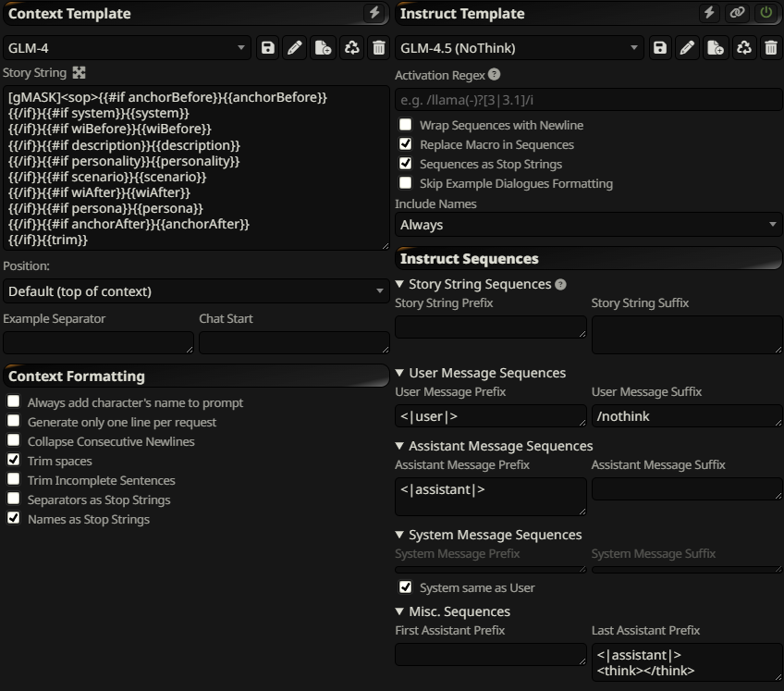784x691 pixels.
Task: Click the file-plus icon for the instruct template
Action: 716,48
